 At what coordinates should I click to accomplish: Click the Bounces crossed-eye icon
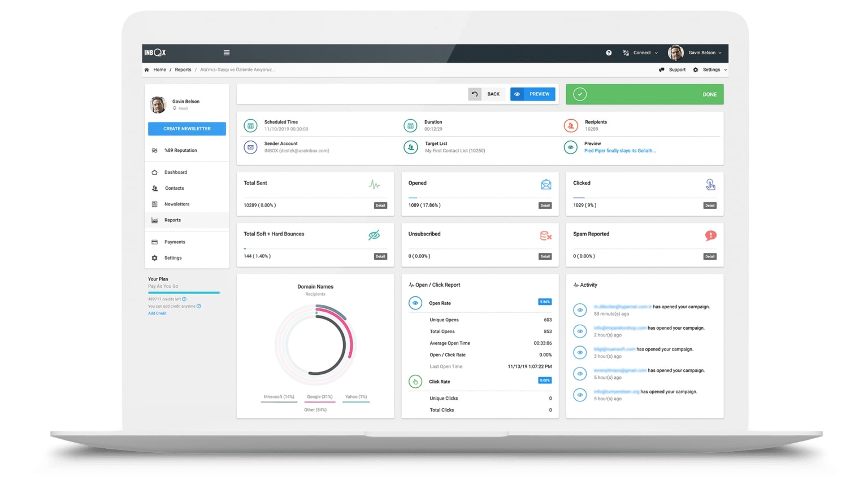374,235
